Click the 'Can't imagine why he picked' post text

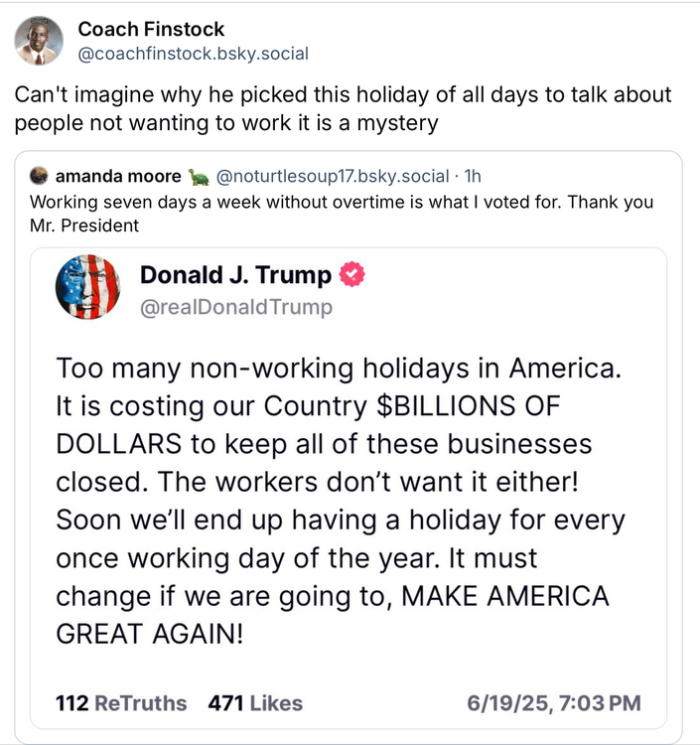tap(343, 109)
